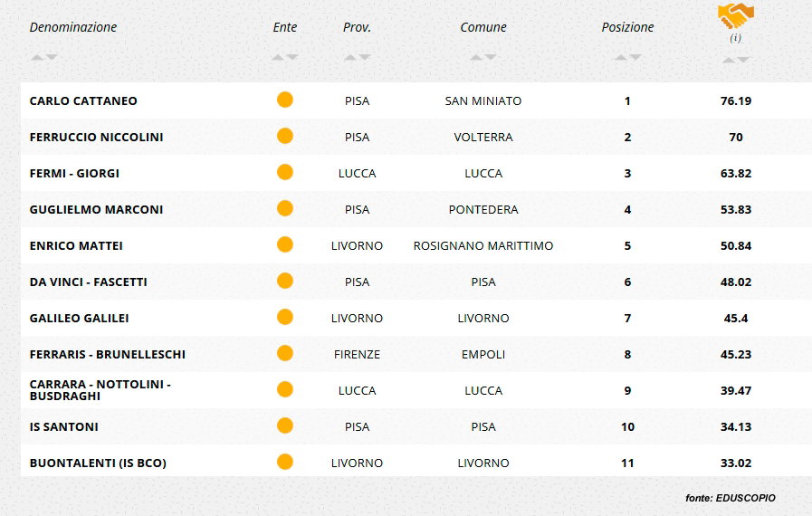Click the Comune column header text
The width and height of the screenshot is (812, 516).
(483, 27)
